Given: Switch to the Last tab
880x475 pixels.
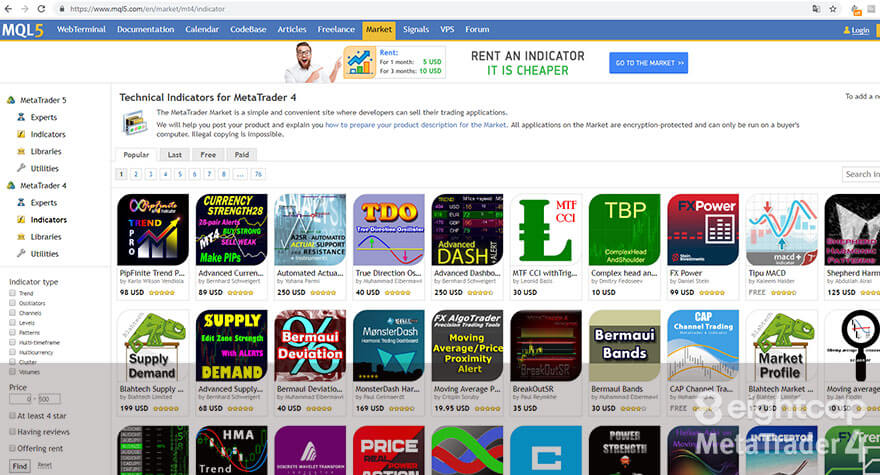Looking at the screenshot, I should pyautogui.click(x=175, y=154).
